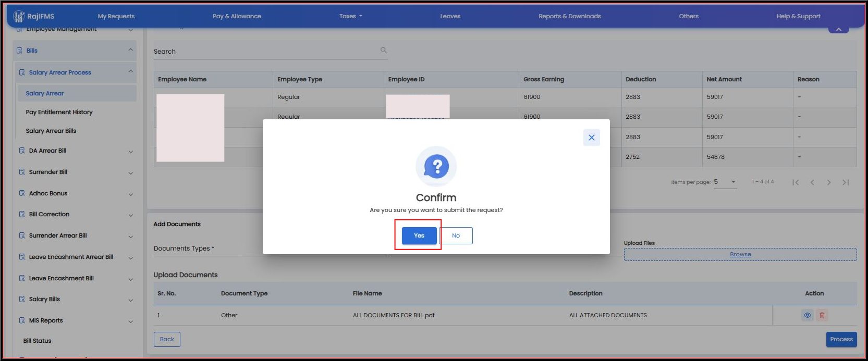Viewport: 868px width, 361px height.
Task: Click file name ALL DOCUMENTS FOR BILL.pdf
Action: pyautogui.click(x=394, y=315)
